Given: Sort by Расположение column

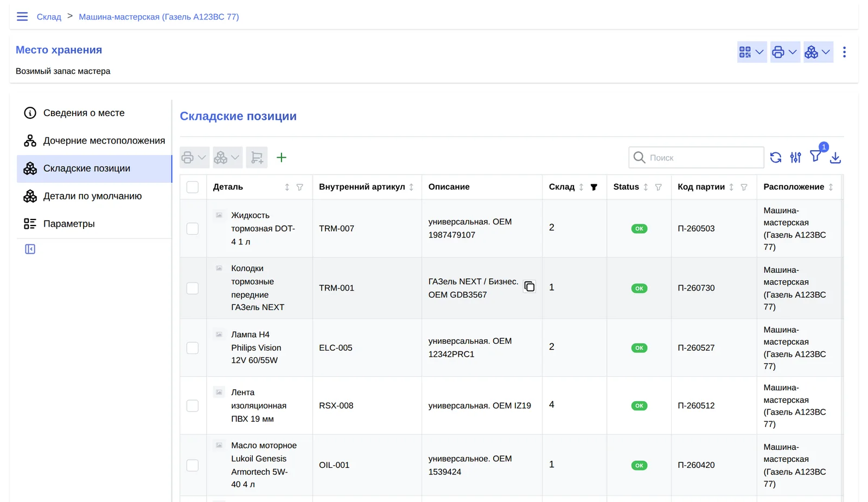Looking at the screenshot, I should pyautogui.click(x=831, y=187).
